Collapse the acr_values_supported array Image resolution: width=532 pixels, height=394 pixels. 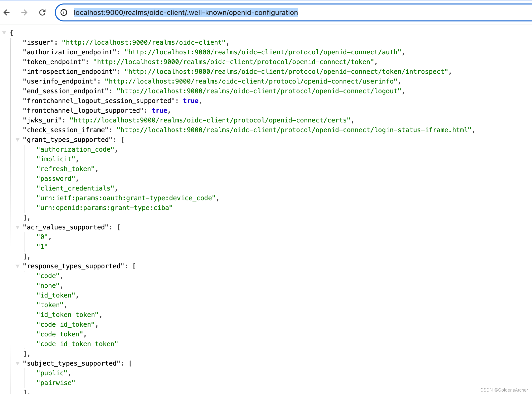pyautogui.click(x=17, y=227)
